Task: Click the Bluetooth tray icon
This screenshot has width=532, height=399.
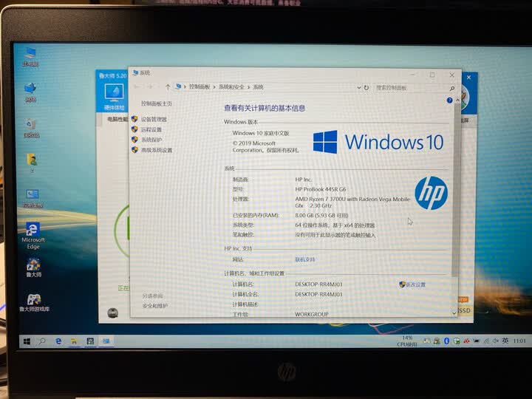Action: pos(446,341)
